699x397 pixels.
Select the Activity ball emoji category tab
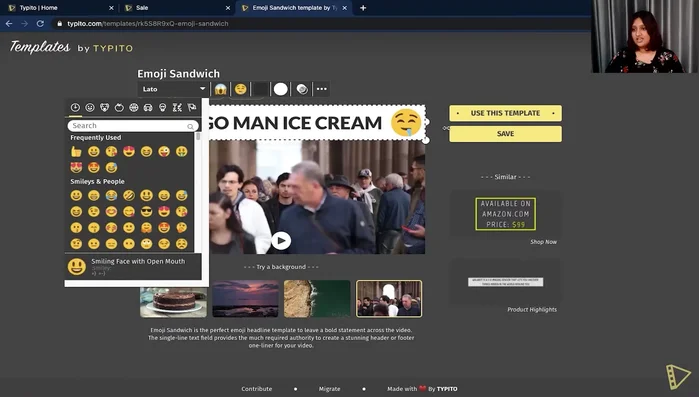[x=134, y=107]
